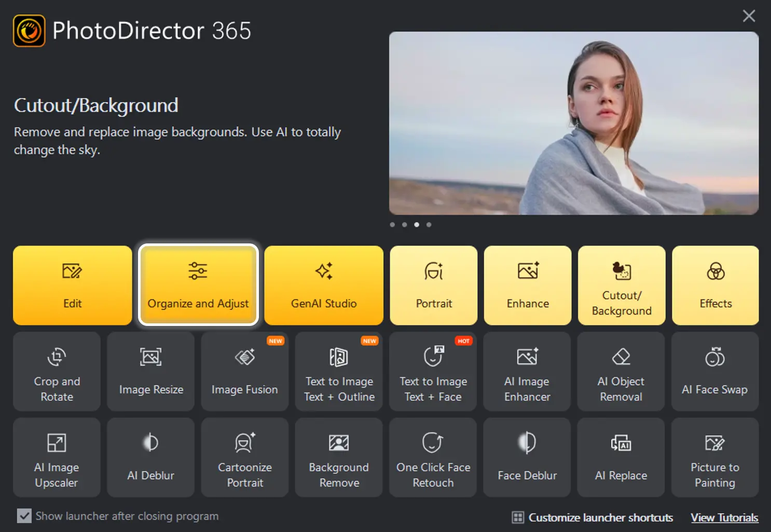771x532 pixels.
Task: Open the Portrait tool
Action: click(x=434, y=285)
